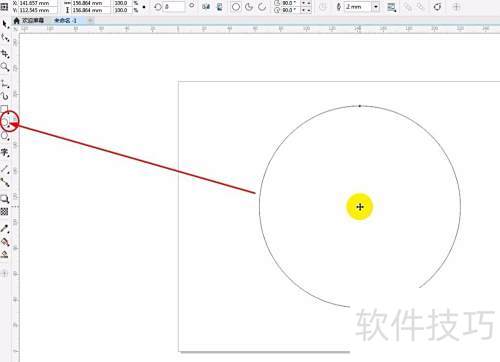This screenshot has height=362, width=500.
Task: Select the Parallel Dimension tool
Action: tap(5, 169)
